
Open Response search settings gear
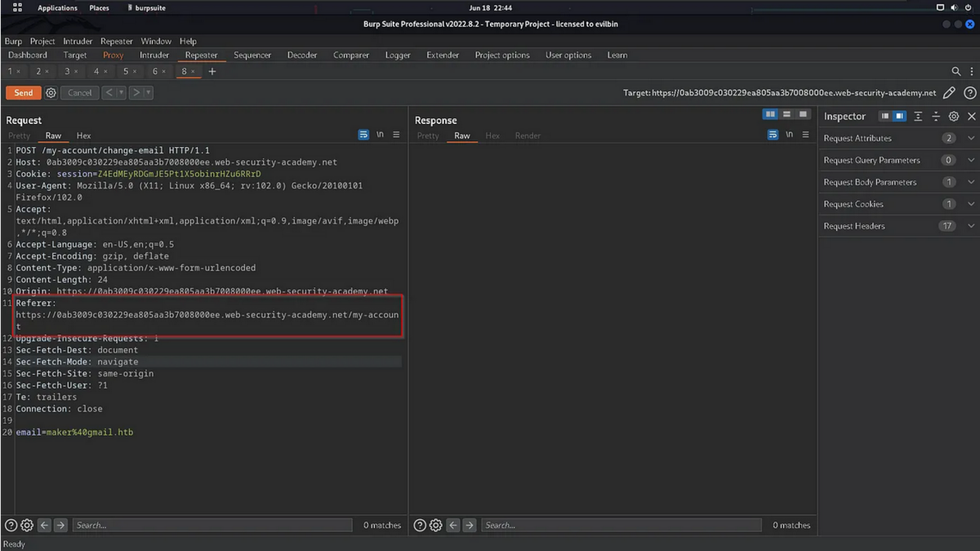[435, 525]
